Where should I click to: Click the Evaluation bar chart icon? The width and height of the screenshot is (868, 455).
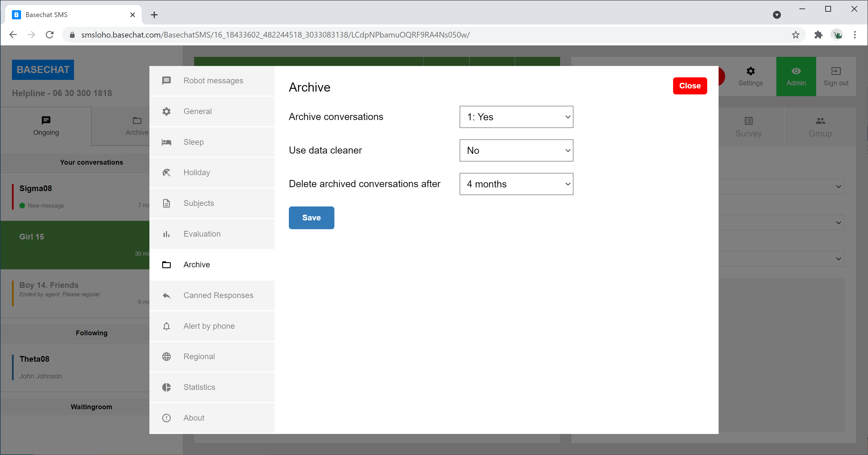pyautogui.click(x=166, y=234)
